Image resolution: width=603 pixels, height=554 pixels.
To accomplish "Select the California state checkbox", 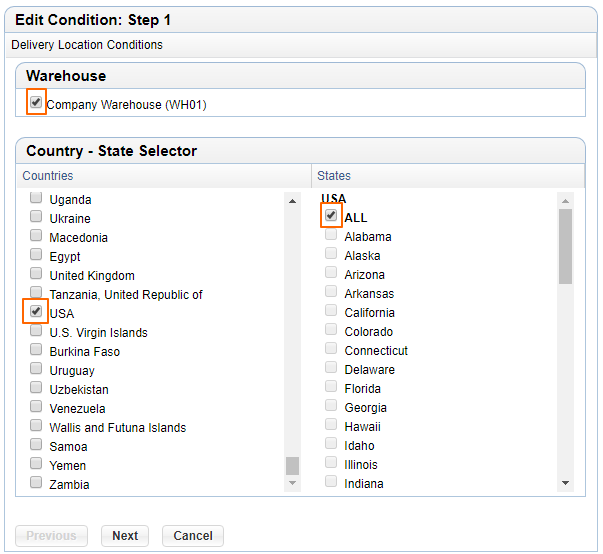I will pos(331,310).
